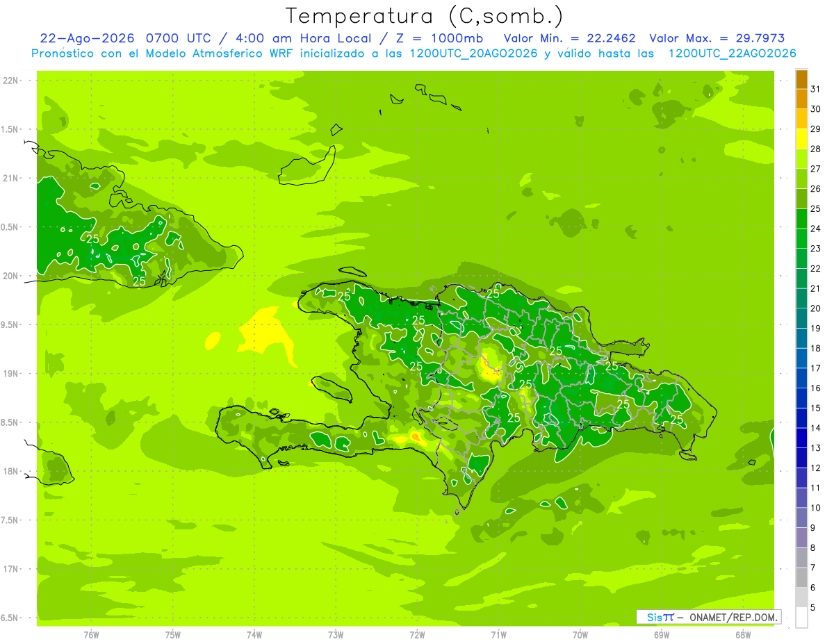
Task: Click the "17N" latitude label
Action: 10,569
